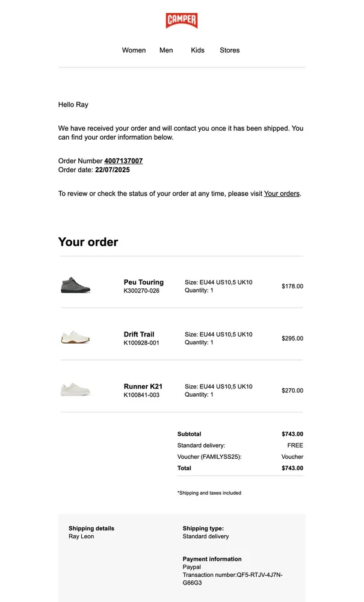The height and width of the screenshot is (602, 364).
Task: Click the Your order heading
Action: (x=88, y=242)
